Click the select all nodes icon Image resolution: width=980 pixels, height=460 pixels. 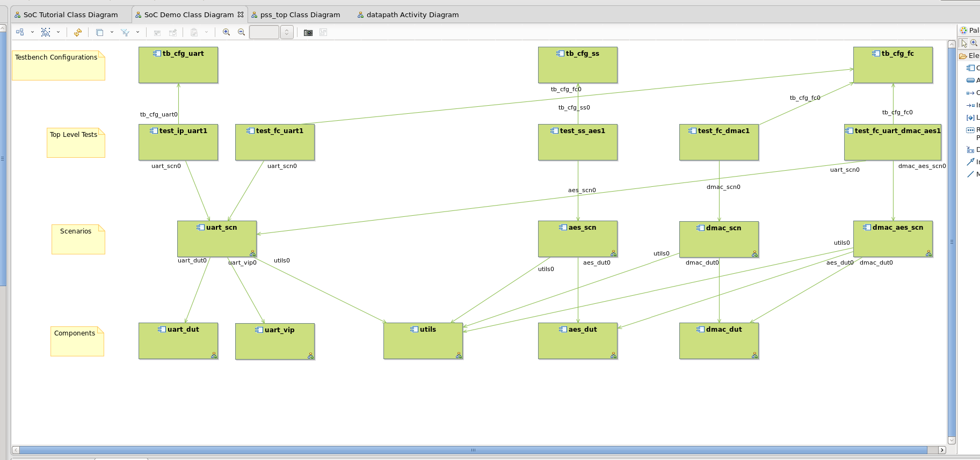tap(46, 32)
